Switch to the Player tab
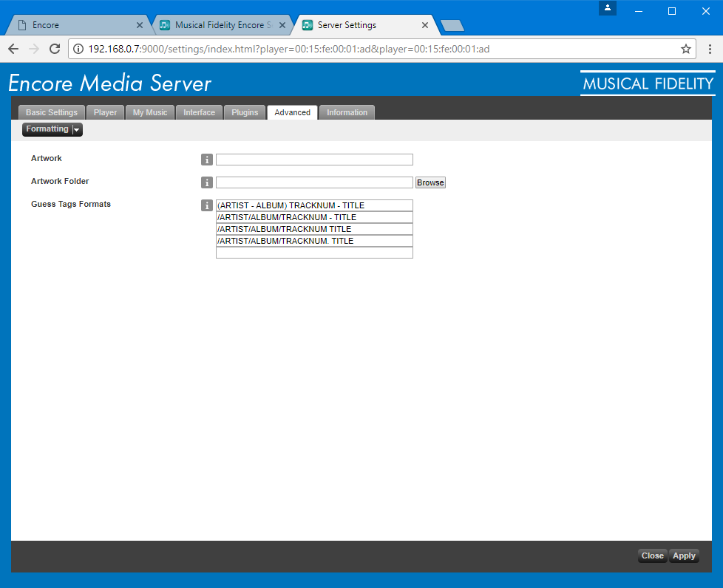This screenshot has height=588, width=723. point(105,112)
